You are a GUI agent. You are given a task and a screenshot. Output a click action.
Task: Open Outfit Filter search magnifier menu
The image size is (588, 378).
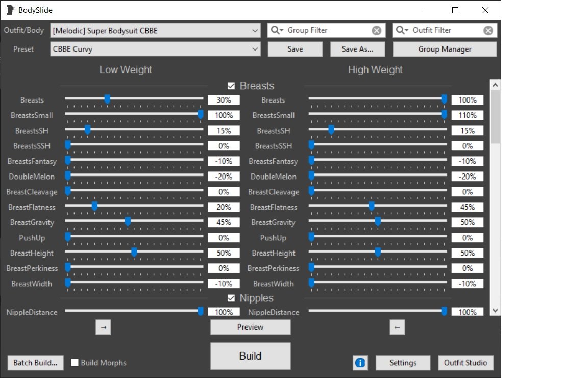point(402,31)
